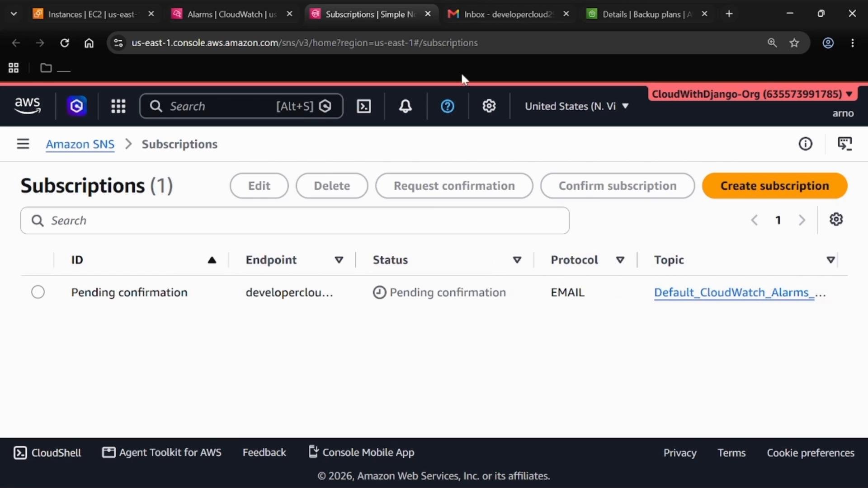Open the AWS services grid menu
The height and width of the screenshot is (488, 868).
point(118,106)
